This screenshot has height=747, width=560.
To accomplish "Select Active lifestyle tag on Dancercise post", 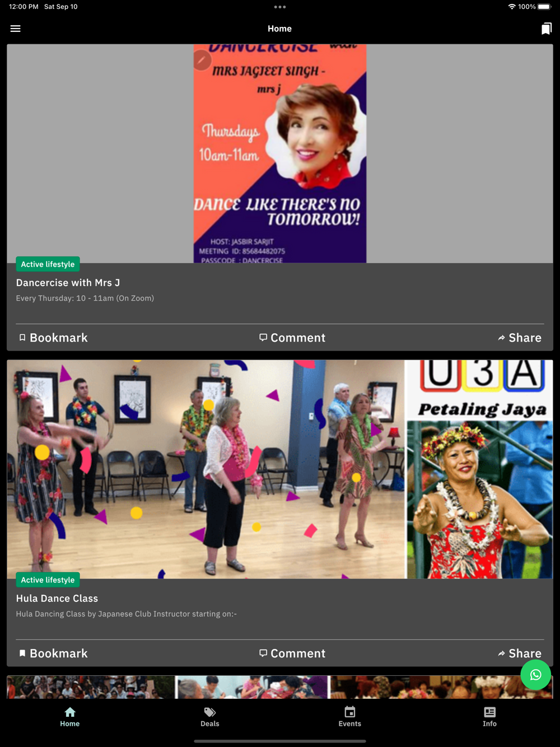I will [48, 264].
